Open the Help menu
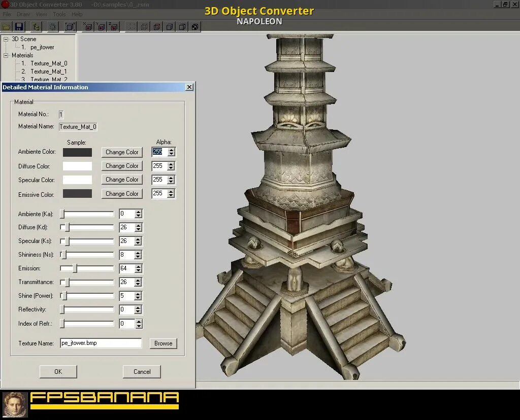Image resolution: width=520 pixels, height=420 pixels. pyautogui.click(x=77, y=14)
